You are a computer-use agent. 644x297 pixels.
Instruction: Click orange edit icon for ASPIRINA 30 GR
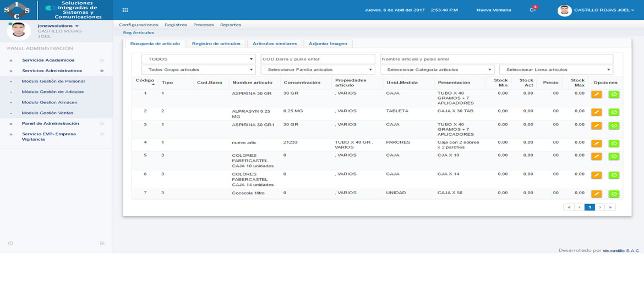pos(596,95)
